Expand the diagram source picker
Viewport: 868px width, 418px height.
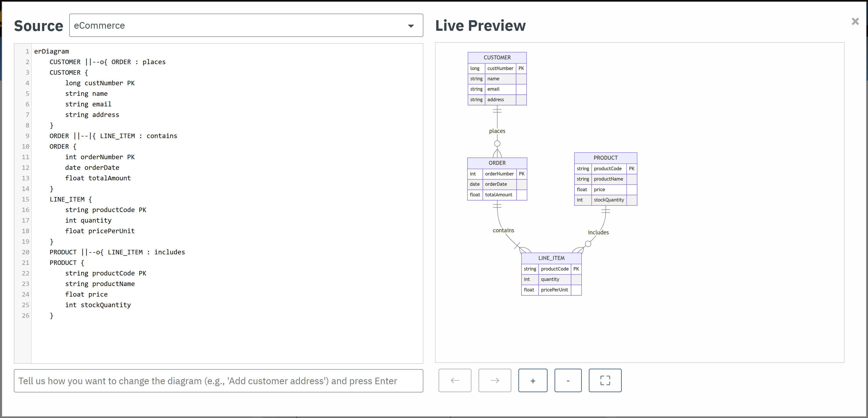(x=246, y=25)
